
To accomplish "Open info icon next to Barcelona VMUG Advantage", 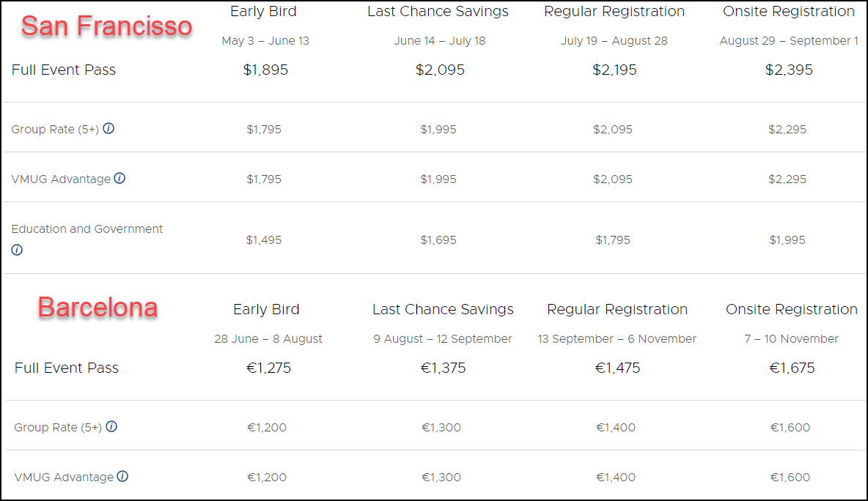I will 123,476.
